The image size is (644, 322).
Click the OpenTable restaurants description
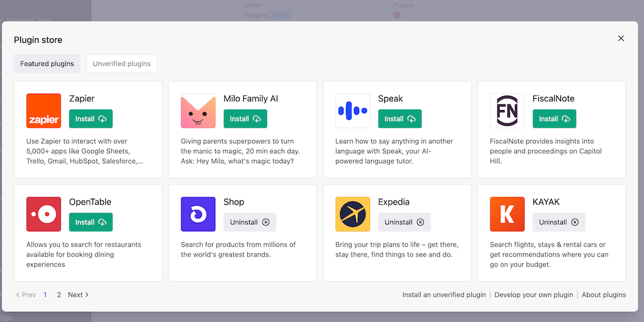(x=84, y=255)
